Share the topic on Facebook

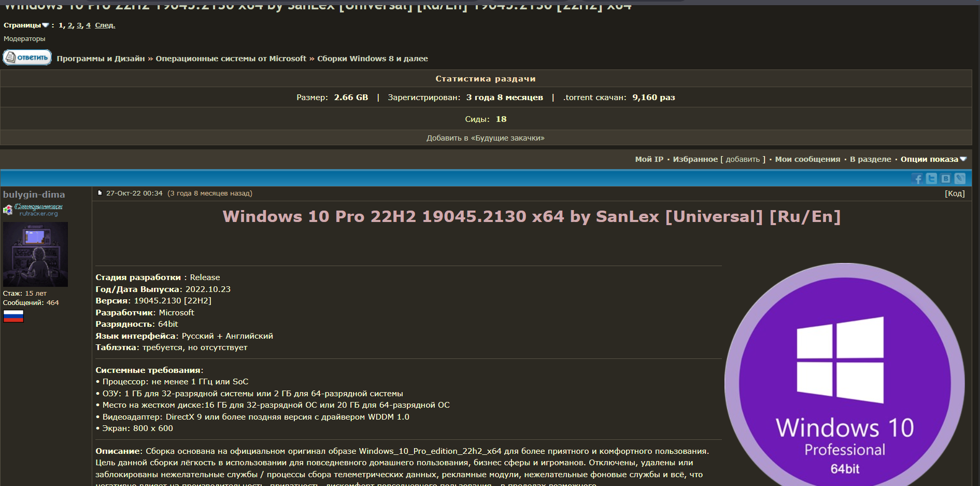pos(917,179)
